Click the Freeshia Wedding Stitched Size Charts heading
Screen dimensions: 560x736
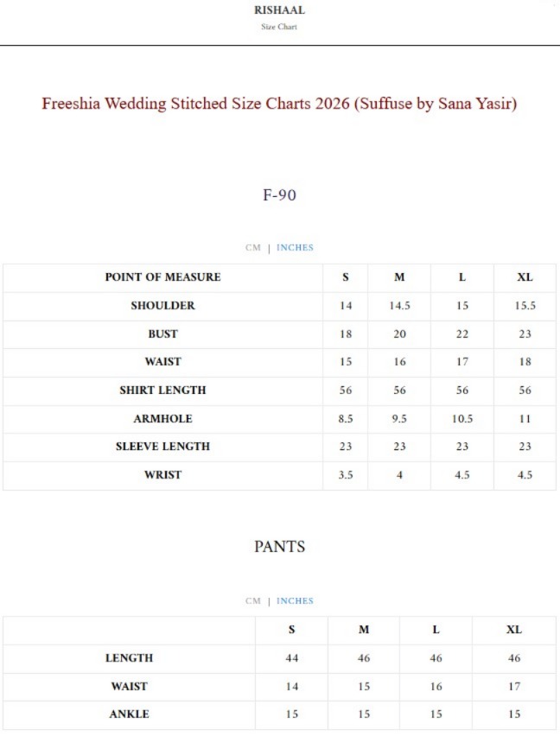[x=279, y=104]
